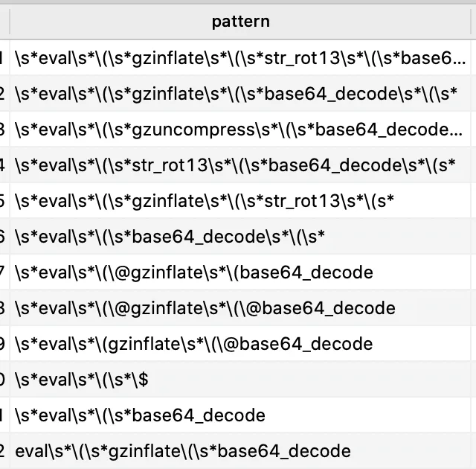
Task: Select the pattern with \@gzinflate and \@base64_decode
Action: point(205,308)
